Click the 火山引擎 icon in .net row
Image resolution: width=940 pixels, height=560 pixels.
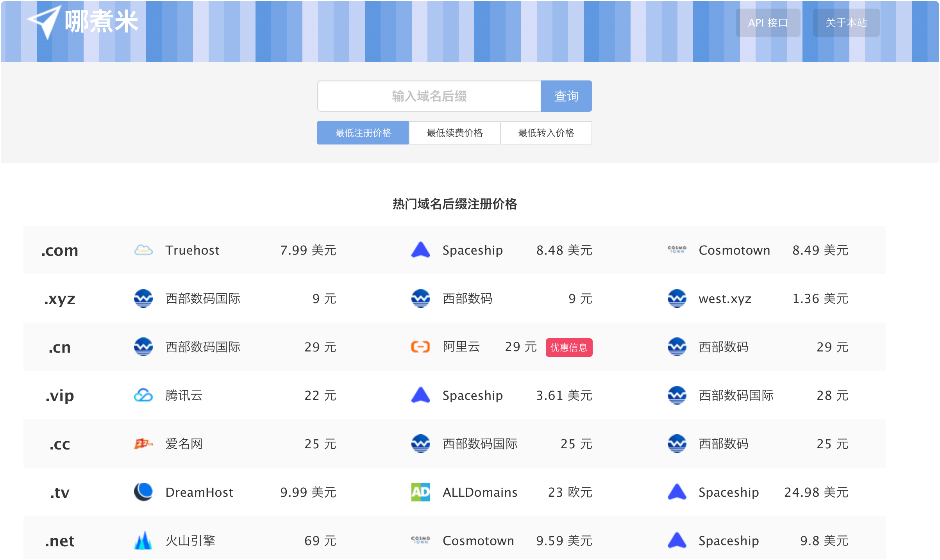click(x=143, y=540)
